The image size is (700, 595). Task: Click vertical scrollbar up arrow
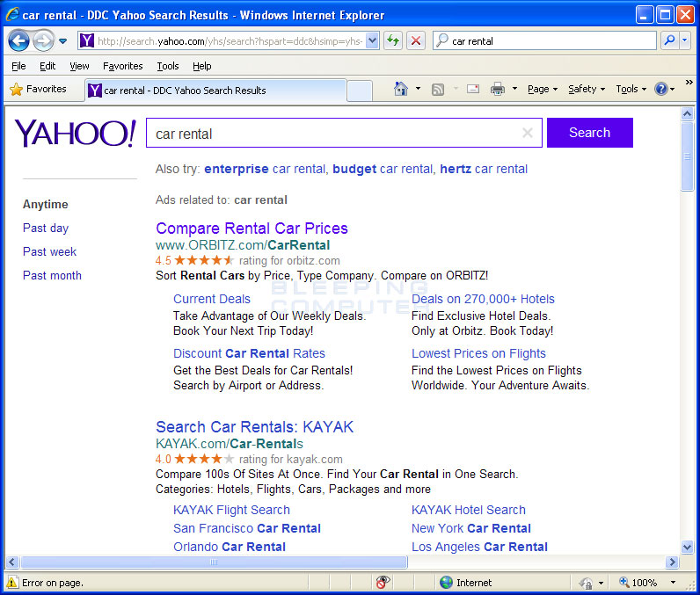coord(687,113)
